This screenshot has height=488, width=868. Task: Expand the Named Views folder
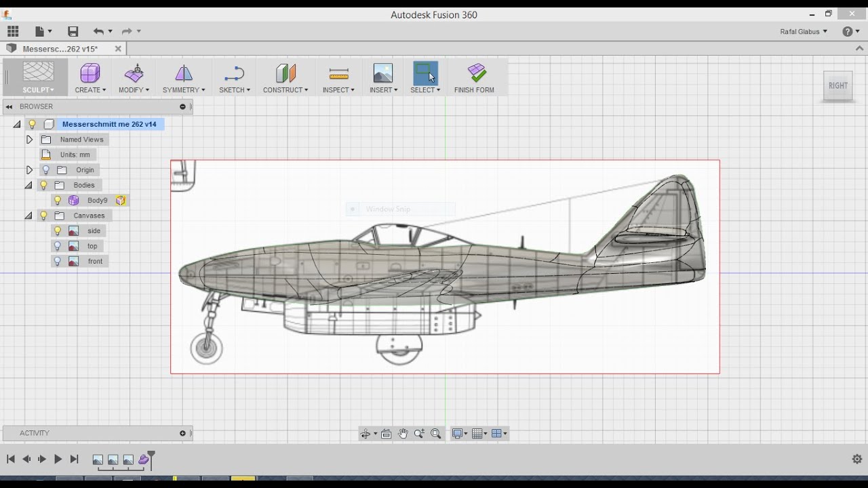coord(29,140)
